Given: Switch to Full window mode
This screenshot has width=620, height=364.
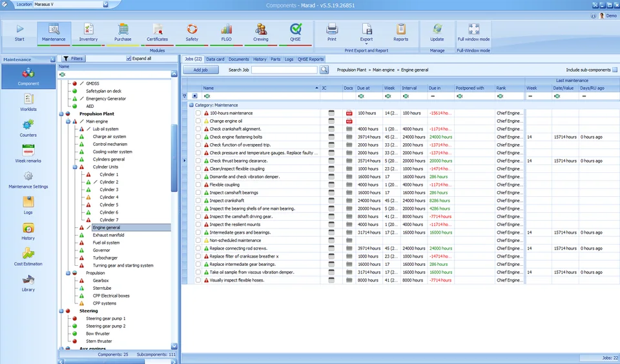Looking at the screenshot, I should pyautogui.click(x=473, y=33).
